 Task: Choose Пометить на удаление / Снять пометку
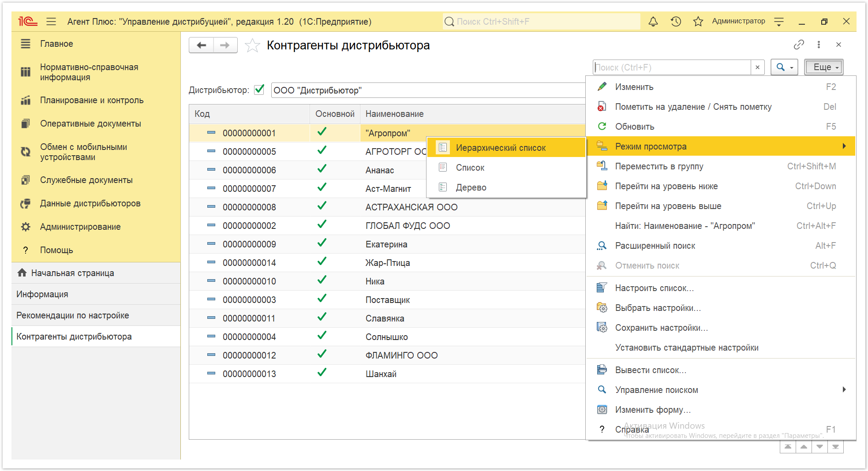pyautogui.click(x=721, y=107)
